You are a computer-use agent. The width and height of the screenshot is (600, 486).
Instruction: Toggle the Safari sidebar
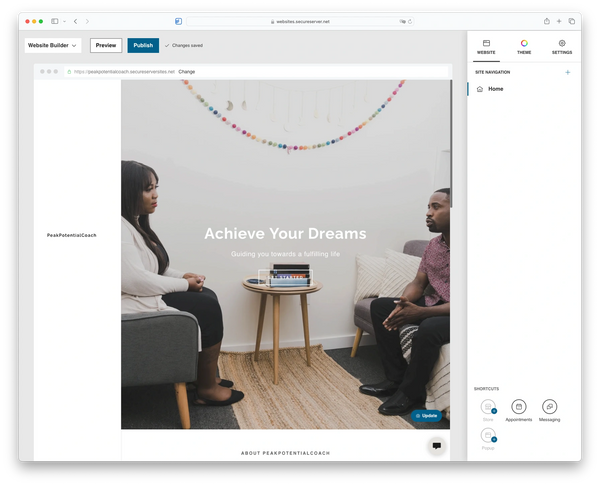coord(55,21)
